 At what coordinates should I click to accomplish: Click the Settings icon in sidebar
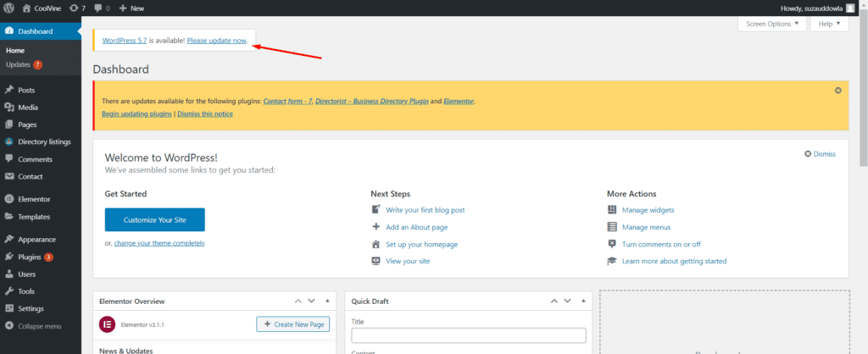[x=9, y=308]
